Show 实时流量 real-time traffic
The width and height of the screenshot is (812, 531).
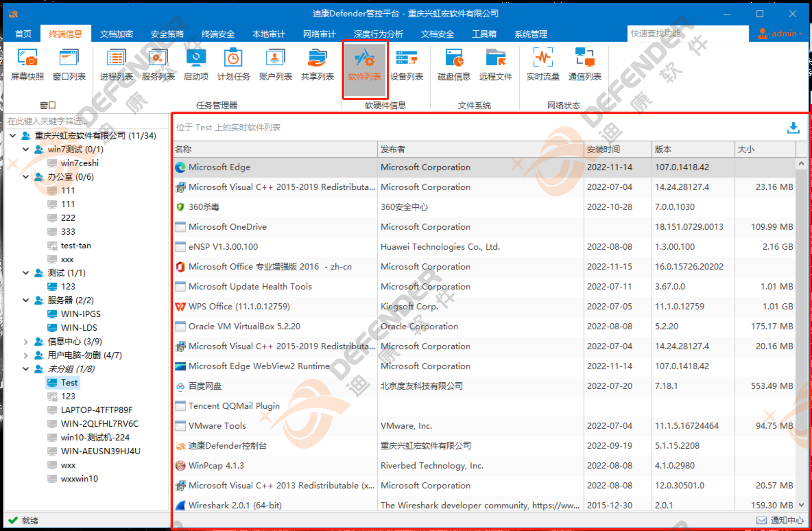pyautogui.click(x=543, y=64)
